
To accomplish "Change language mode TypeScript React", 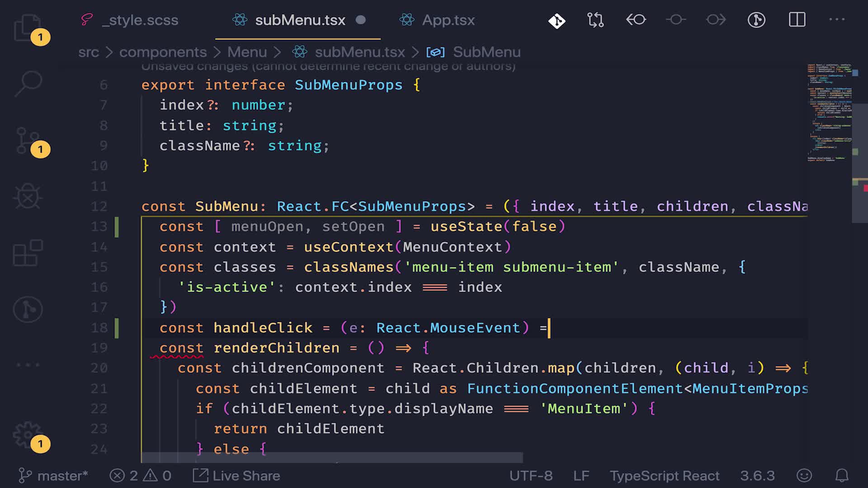I will click(664, 476).
